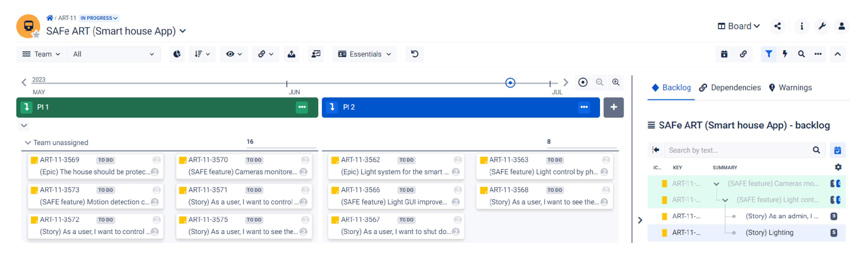Viewport: 868px width, 256px height.
Task: Go to the previous timeline period
Action: point(24,82)
